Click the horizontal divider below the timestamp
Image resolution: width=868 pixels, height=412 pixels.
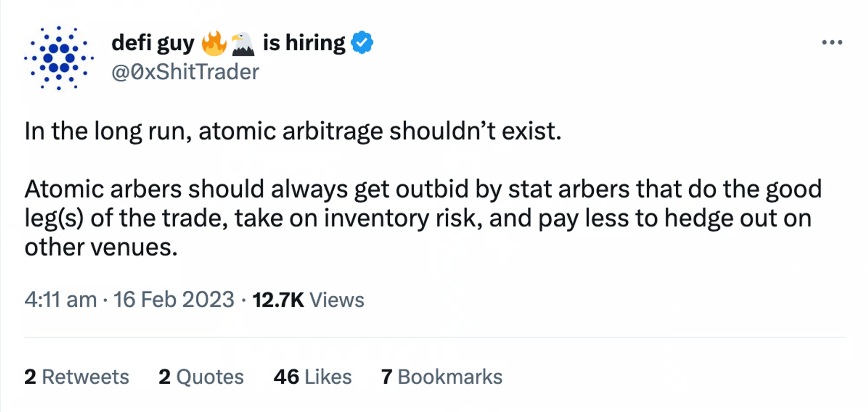434,337
